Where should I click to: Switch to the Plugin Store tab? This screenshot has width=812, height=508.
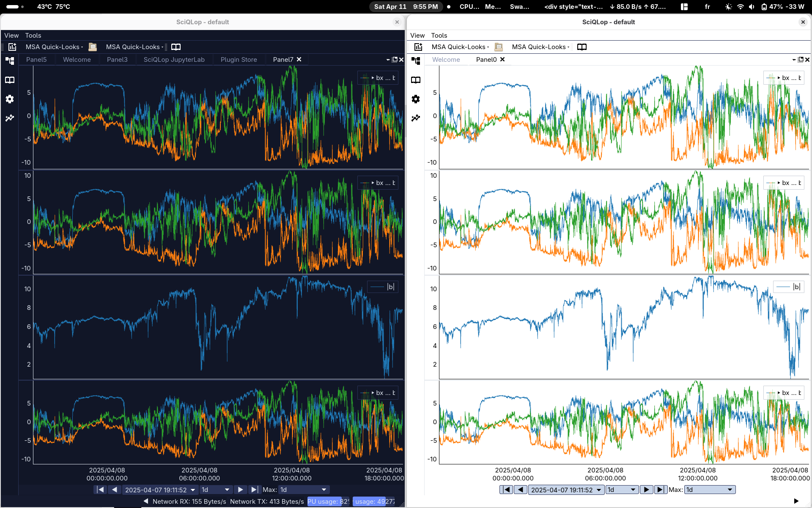239,60
